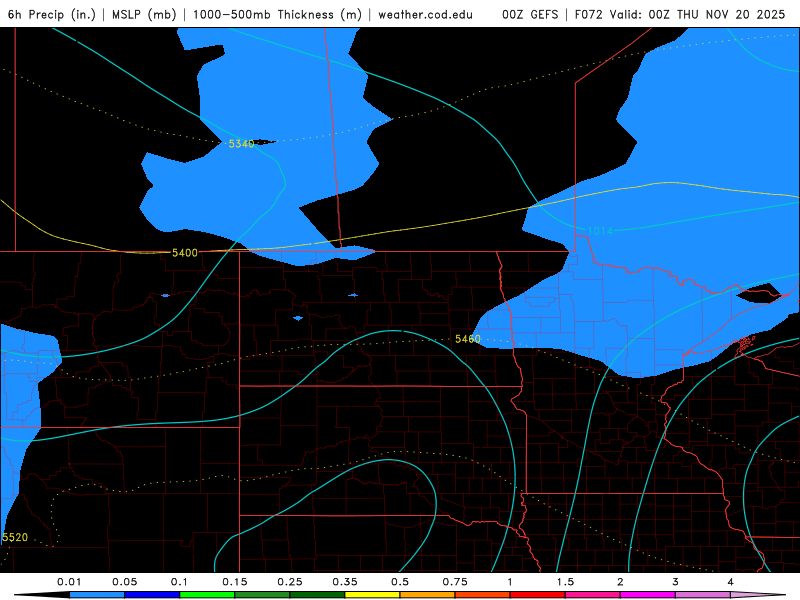Click the 0.01 legend value
The image size is (800, 600).
69,582
